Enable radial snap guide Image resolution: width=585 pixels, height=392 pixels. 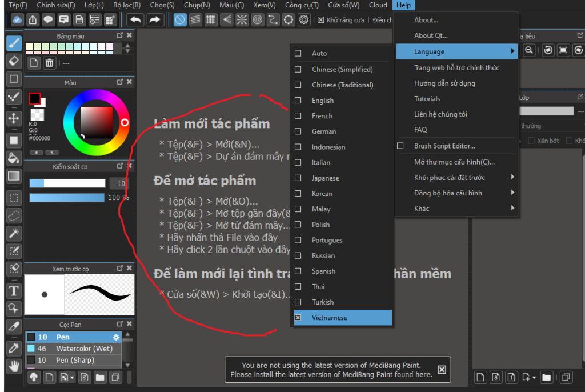pyautogui.click(x=242, y=20)
